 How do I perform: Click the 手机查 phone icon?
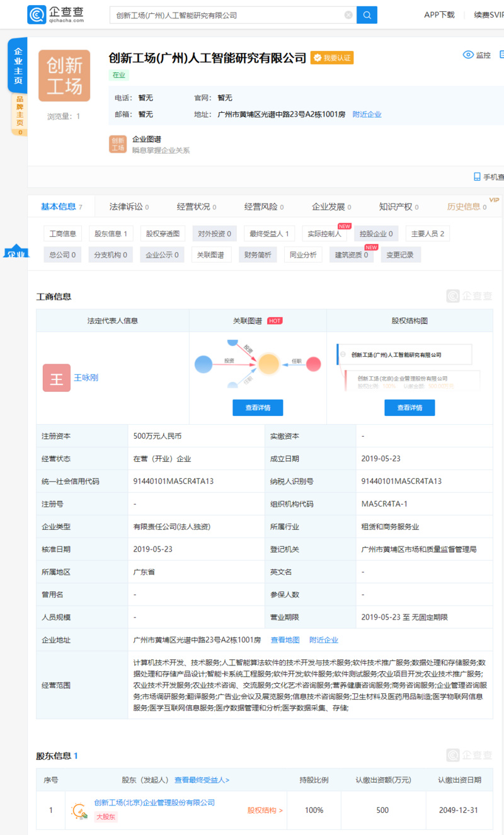(x=478, y=177)
